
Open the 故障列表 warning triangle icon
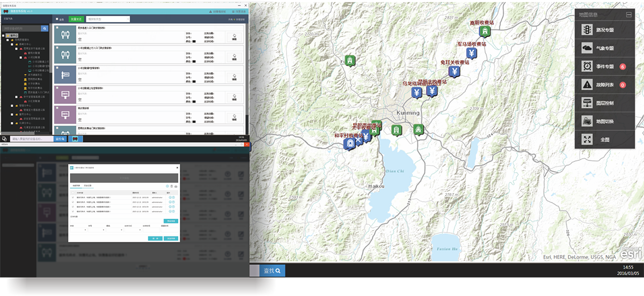coord(588,85)
